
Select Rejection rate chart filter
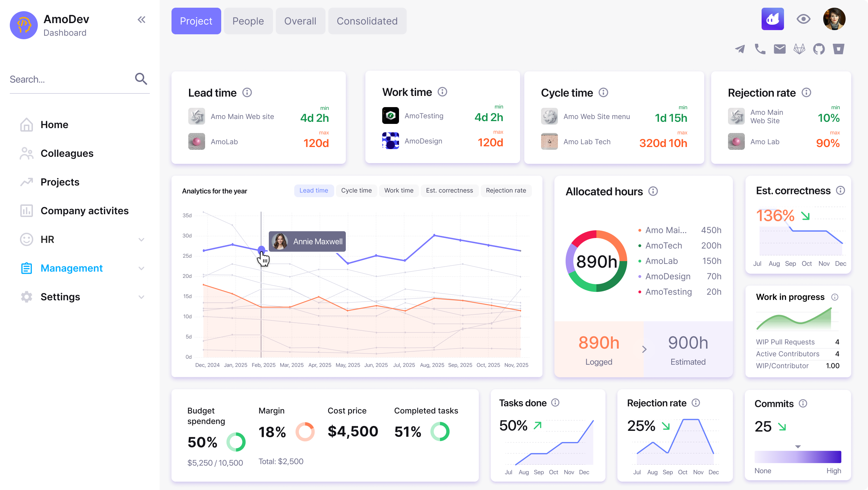click(x=506, y=190)
